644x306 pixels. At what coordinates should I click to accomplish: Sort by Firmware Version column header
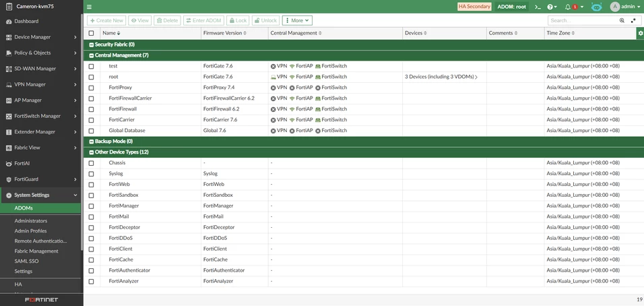[224, 33]
